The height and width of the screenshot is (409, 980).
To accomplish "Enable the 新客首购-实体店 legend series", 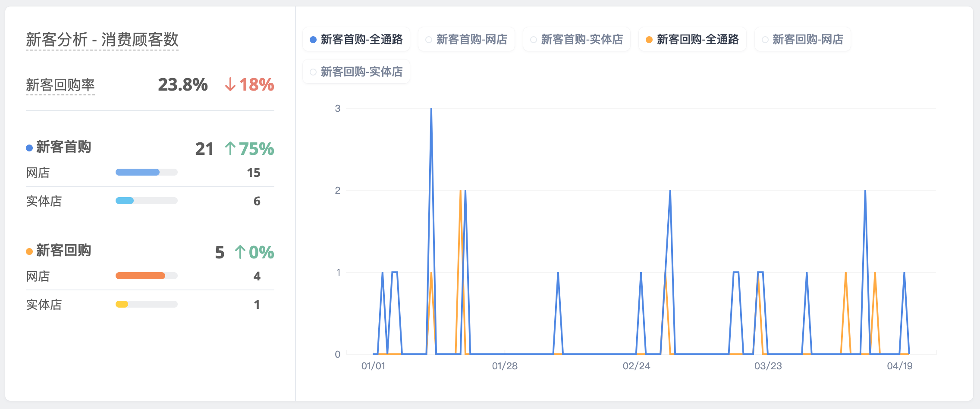I will pos(577,39).
